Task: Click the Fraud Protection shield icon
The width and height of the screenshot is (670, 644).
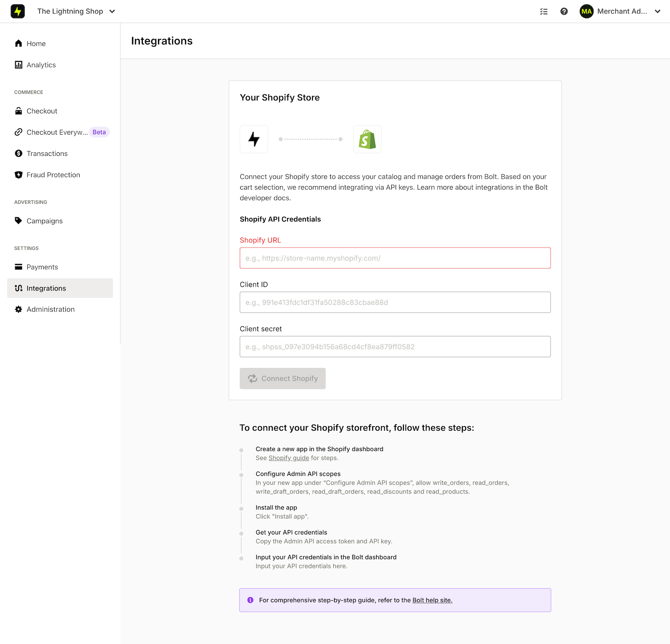Action: 19,175
